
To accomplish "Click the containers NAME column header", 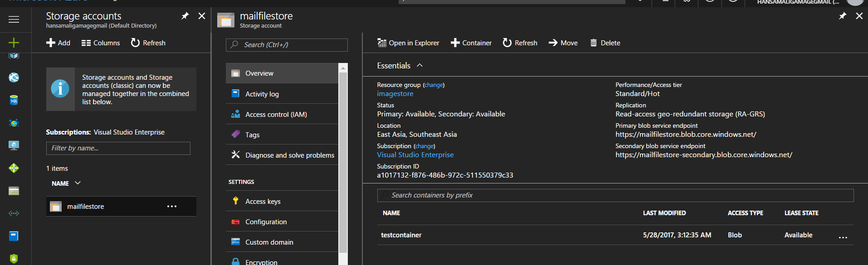I will pos(391,213).
